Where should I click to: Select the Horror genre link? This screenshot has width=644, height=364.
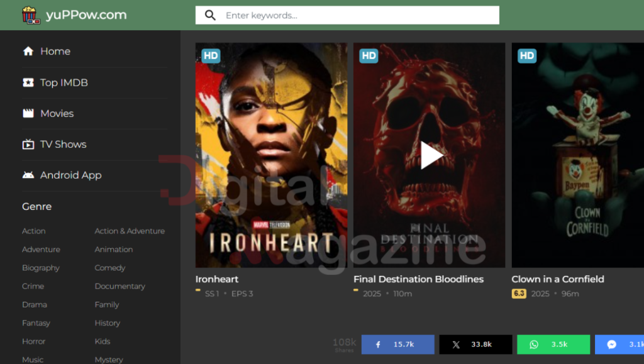click(x=34, y=341)
